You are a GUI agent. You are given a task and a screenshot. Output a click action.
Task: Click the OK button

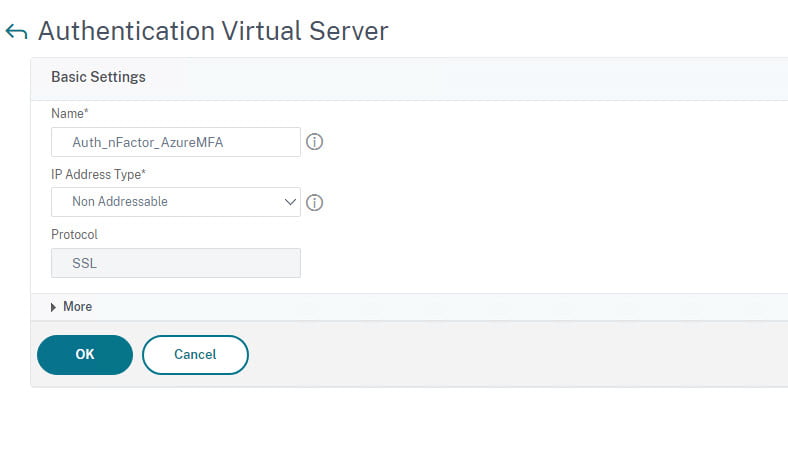(x=85, y=355)
